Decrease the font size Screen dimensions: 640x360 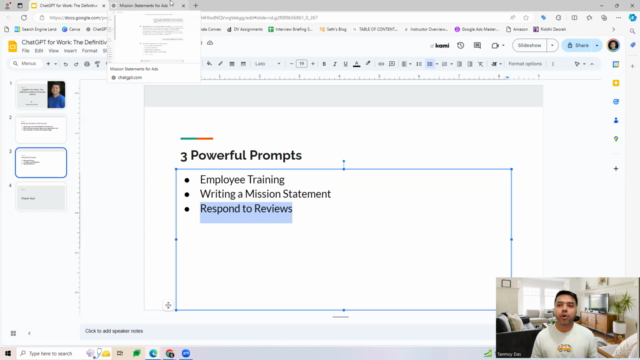point(291,64)
